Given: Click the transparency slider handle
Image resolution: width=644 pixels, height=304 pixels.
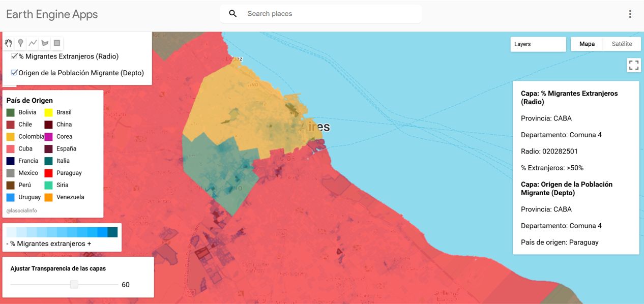Looking at the screenshot, I should (74, 285).
